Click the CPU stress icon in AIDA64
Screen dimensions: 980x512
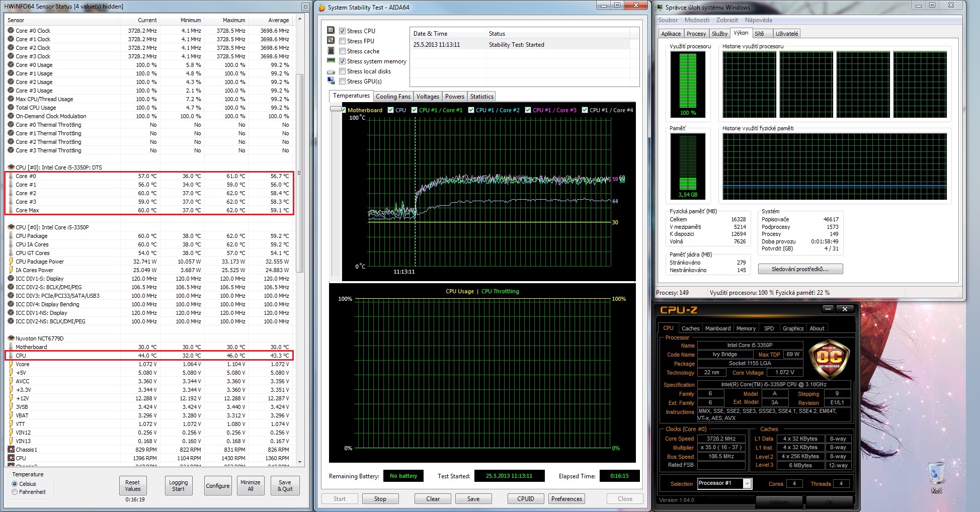point(331,30)
